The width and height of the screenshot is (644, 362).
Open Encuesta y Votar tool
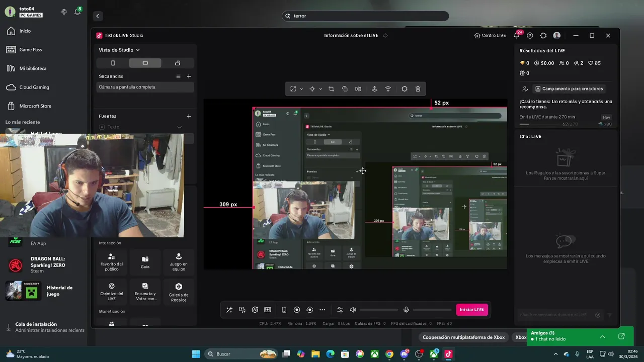[145, 291]
